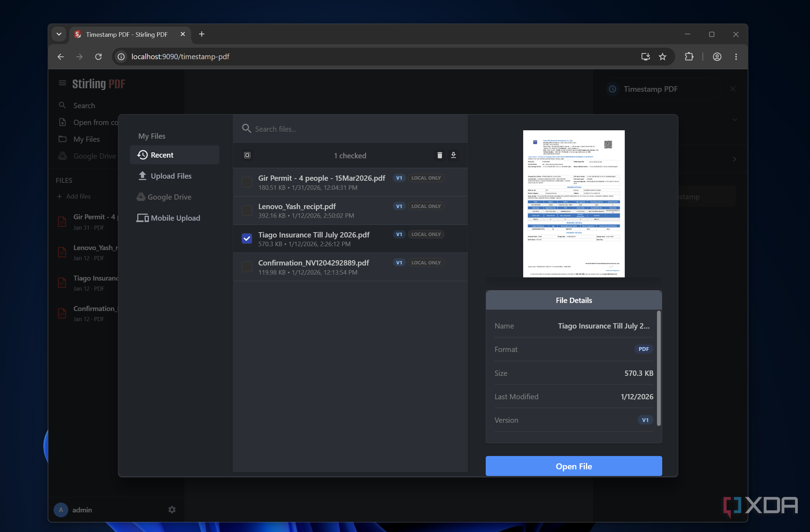810x532 pixels.
Task: Click the Timestamp PDF clock icon
Action: click(x=612, y=89)
